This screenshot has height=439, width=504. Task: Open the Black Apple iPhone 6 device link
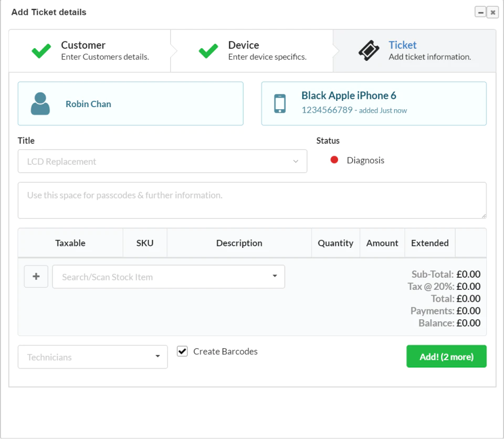click(349, 96)
